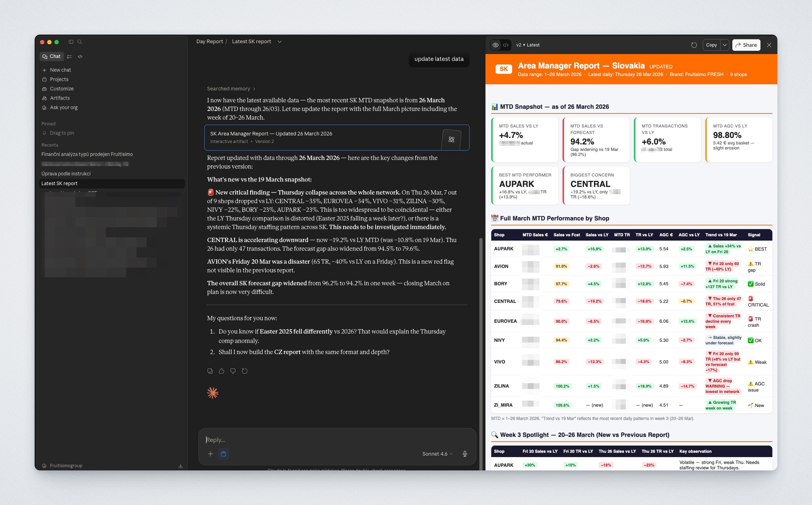Click the search magnifier icon in title bar
Viewport: 812px width, 505px height.
(x=80, y=42)
